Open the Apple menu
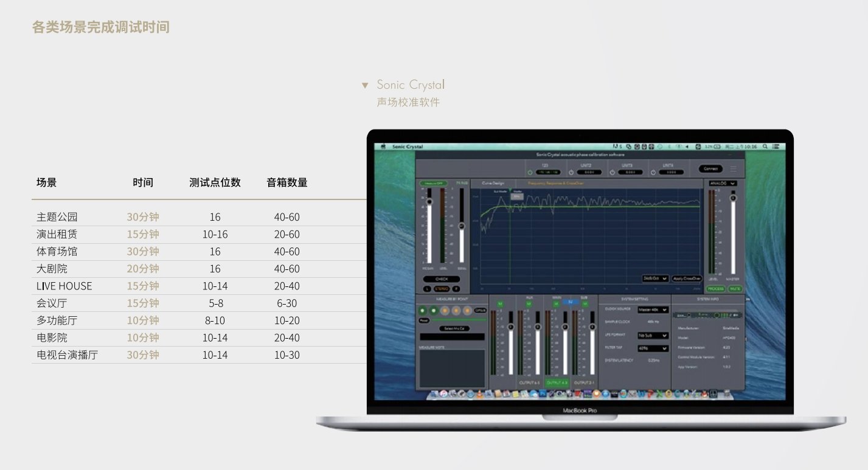This screenshot has height=470, width=868. 383,147
